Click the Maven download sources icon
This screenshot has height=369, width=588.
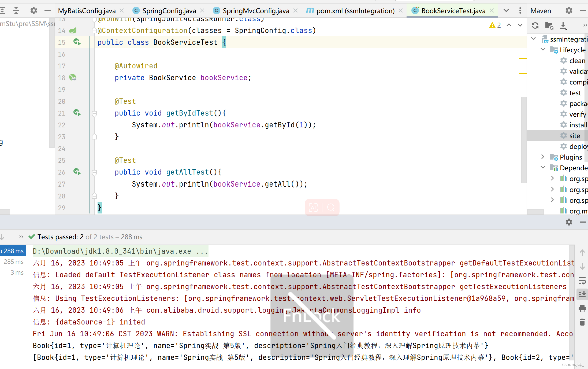563,25
